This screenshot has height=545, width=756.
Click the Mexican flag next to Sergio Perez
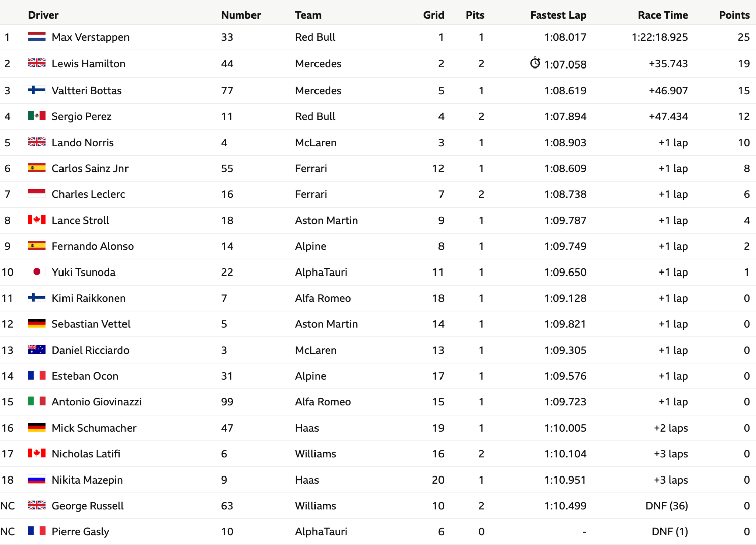click(37, 116)
